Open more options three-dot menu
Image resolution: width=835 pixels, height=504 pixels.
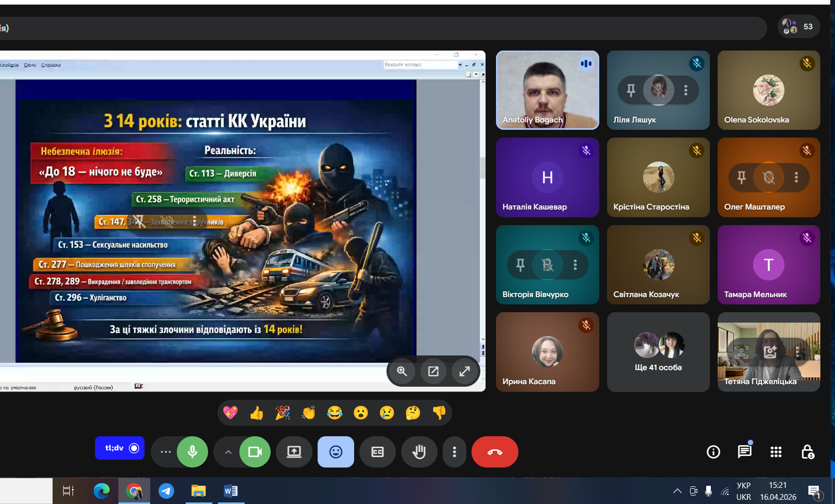454,452
